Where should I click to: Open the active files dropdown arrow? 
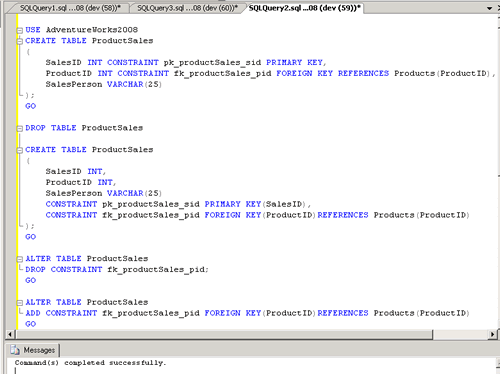point(489,8)
